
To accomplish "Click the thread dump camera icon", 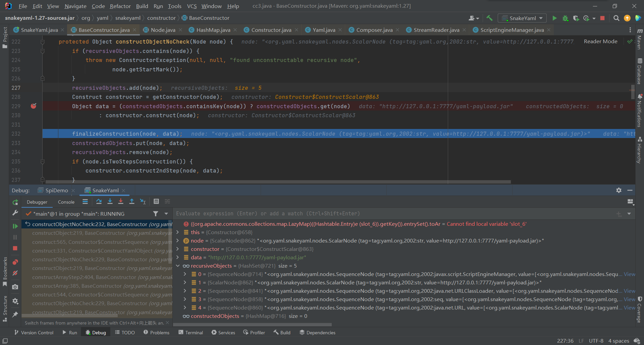I will point(15,287).
